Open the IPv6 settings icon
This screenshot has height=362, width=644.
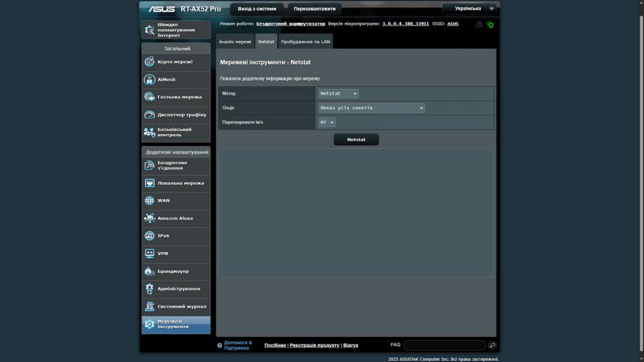[x=149, y=236]
